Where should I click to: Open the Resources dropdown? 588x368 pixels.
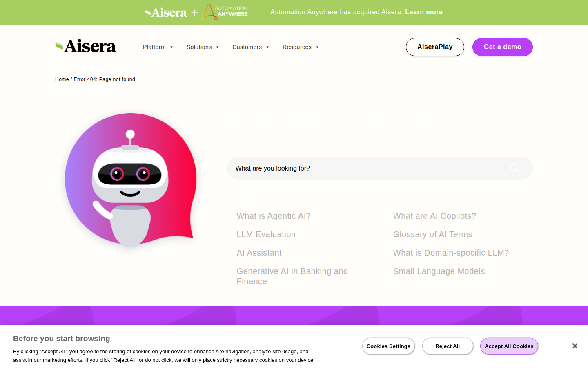(301, 47)
